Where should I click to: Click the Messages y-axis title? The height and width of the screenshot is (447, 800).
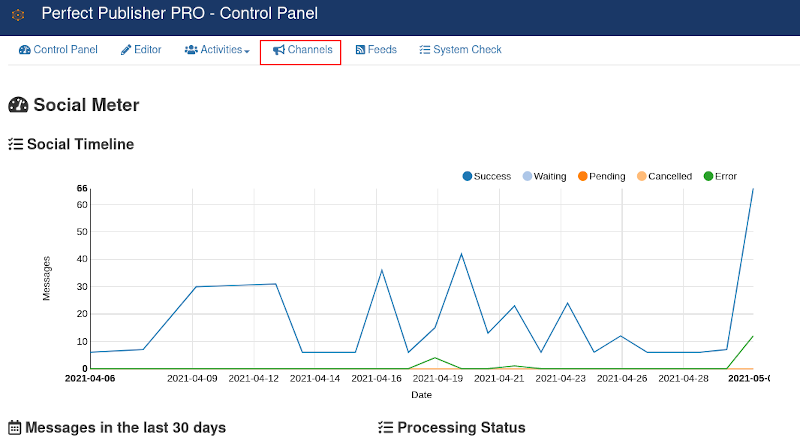pos(46,279)
